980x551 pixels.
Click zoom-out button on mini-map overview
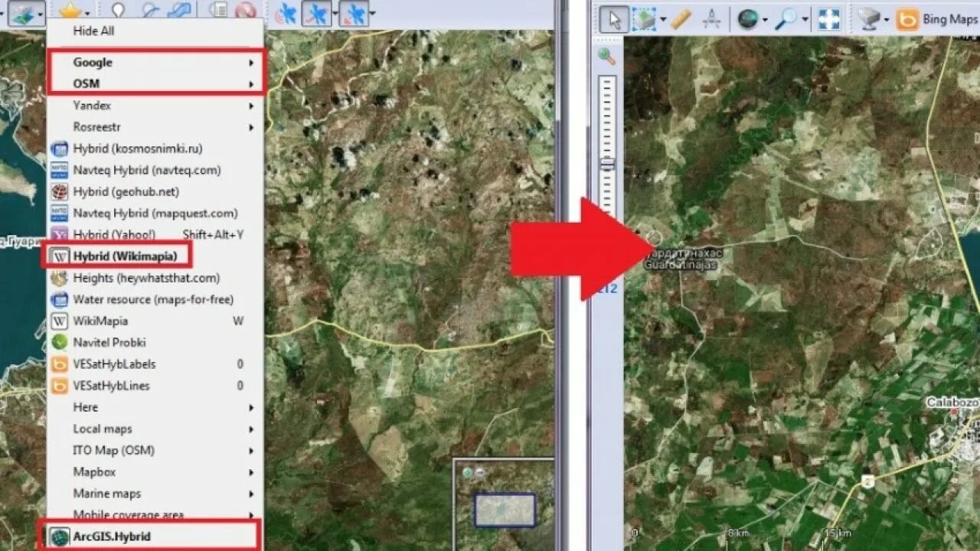[x=479, y=473]
